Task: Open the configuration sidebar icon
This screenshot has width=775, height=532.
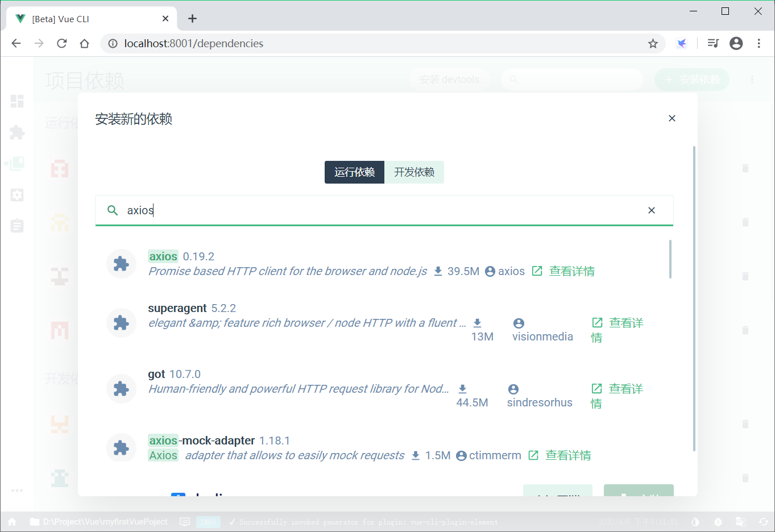Action: pyautogui.click(x=17, y=195)
